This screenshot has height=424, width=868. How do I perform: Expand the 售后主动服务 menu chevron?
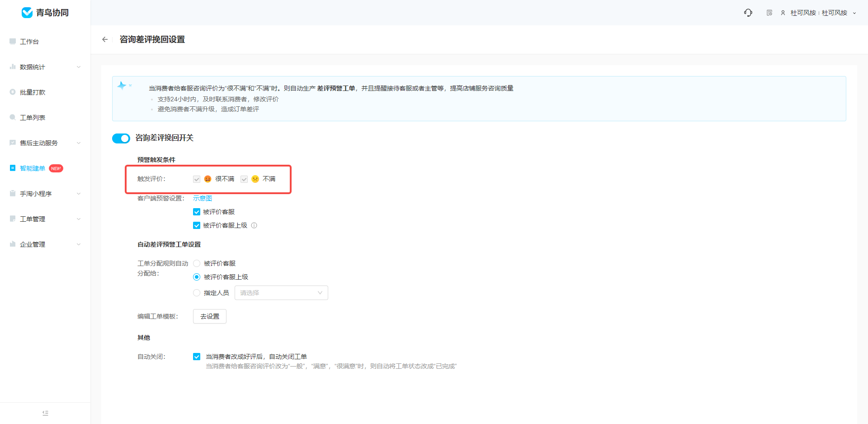pyautogui.click(x=79, y=143)
